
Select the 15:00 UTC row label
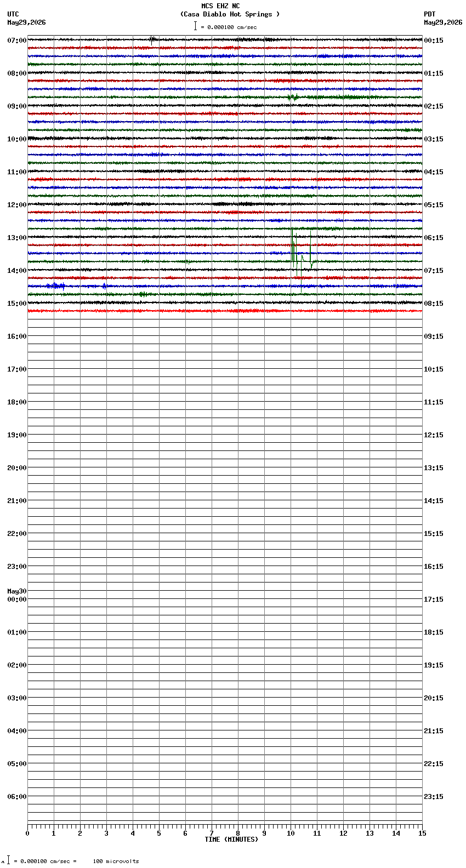[x=17, y=303]
